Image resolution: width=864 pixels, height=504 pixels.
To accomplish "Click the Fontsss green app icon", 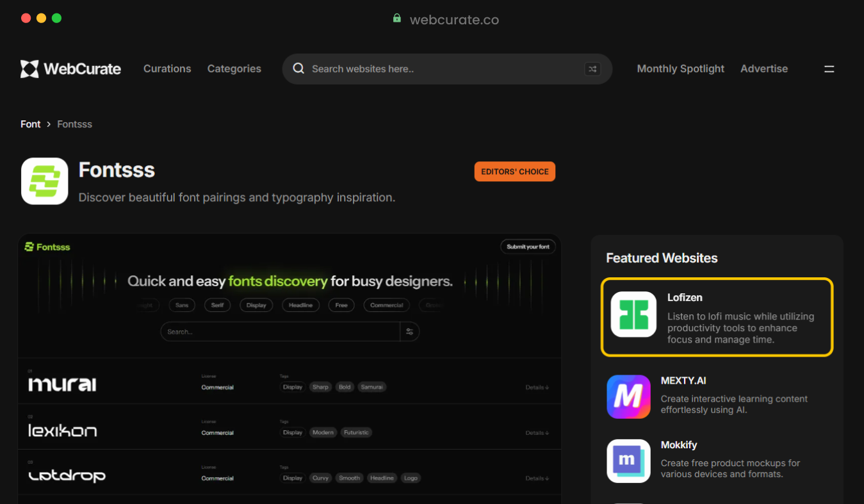I will click(45, 181).
